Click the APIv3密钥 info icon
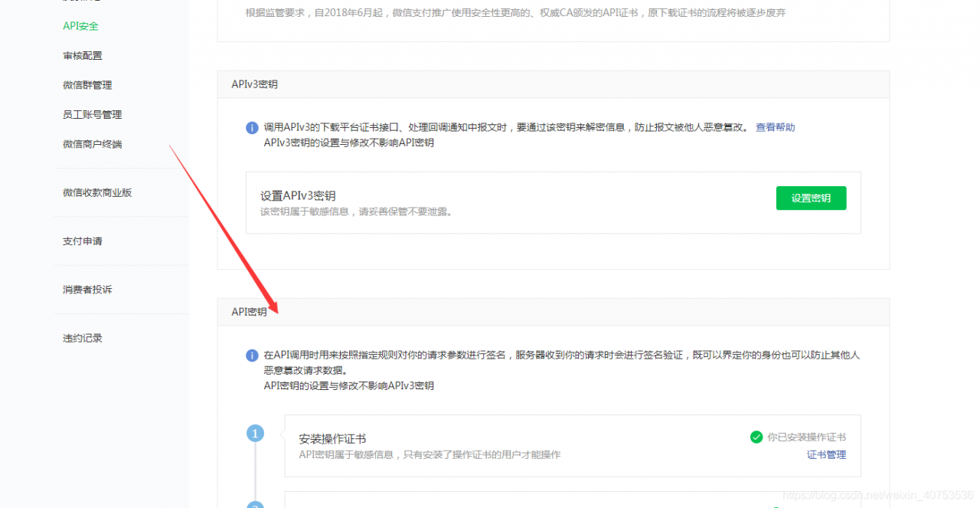980x508 pixels. [252, 127]
